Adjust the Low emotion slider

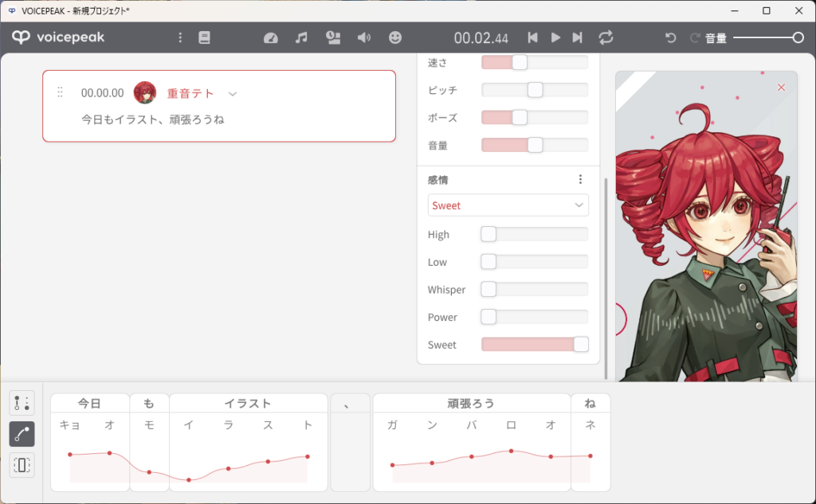click(x=535, y=262)
